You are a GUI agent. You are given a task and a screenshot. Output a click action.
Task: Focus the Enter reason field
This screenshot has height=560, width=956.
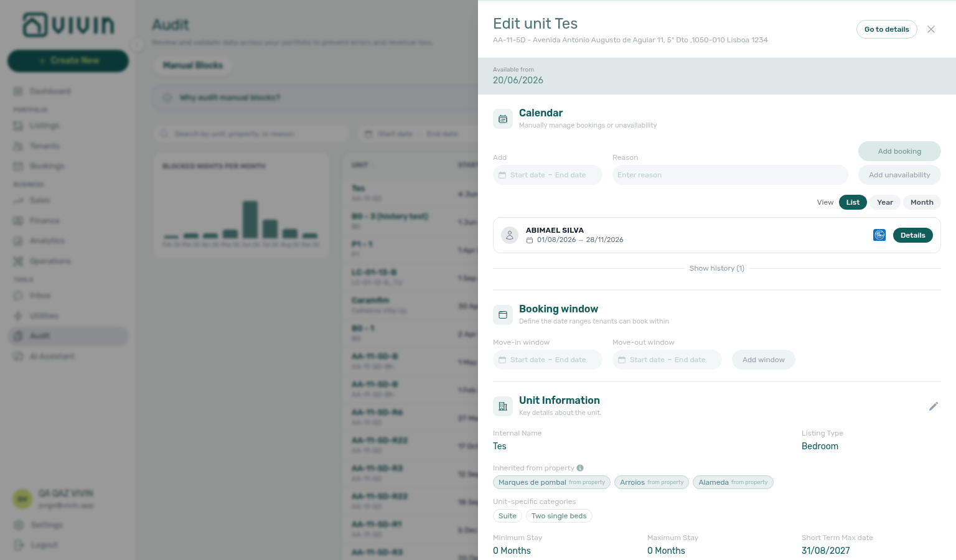(x=730, y=175)
